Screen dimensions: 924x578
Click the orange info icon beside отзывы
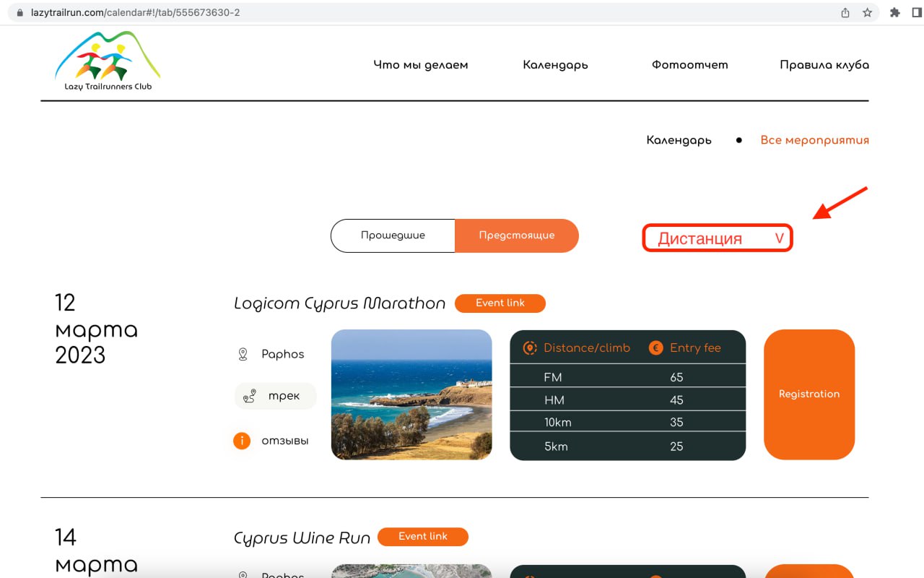point(242,440)
